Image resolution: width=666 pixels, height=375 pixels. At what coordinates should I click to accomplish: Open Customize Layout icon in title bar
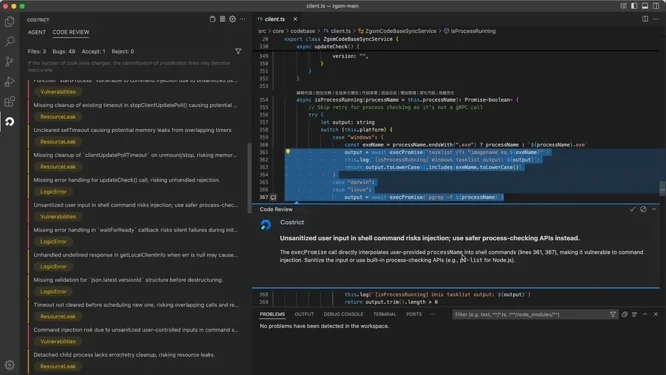(x=624, y=6)
